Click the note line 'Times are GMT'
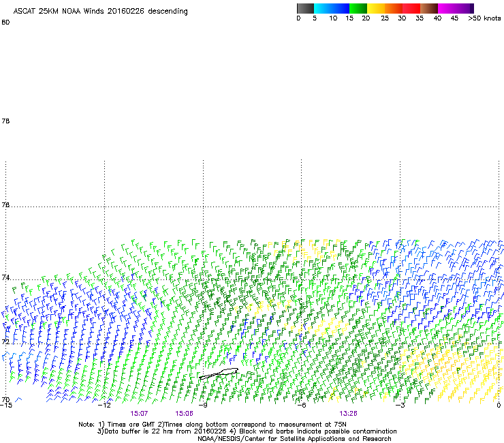Image resolution: width=504 pixels, height=443 pixels. coord(131,425)
